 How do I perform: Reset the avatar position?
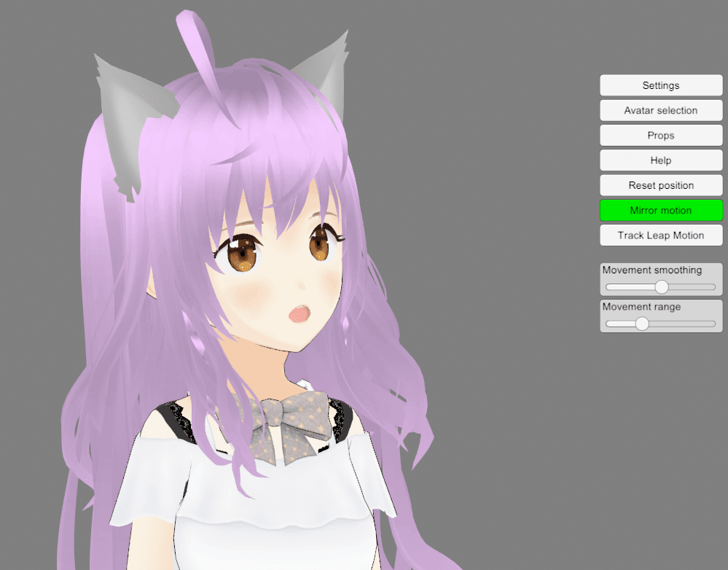661,185
